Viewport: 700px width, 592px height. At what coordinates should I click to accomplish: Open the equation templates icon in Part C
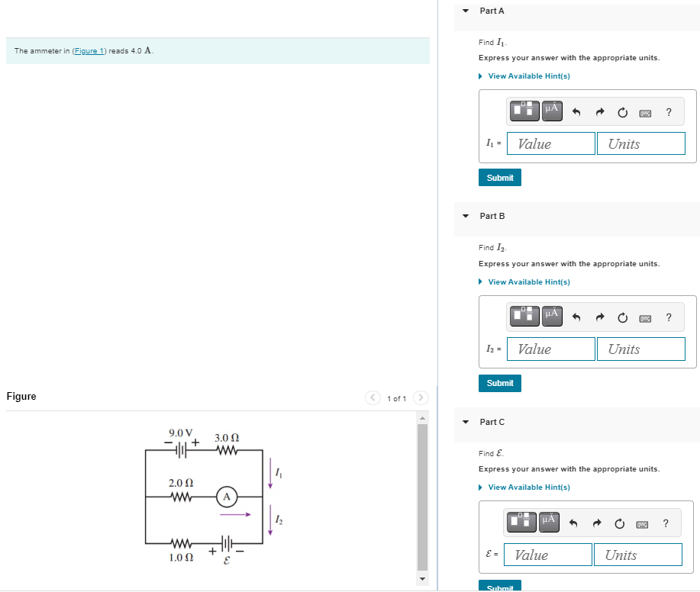[x=521, y=523]
